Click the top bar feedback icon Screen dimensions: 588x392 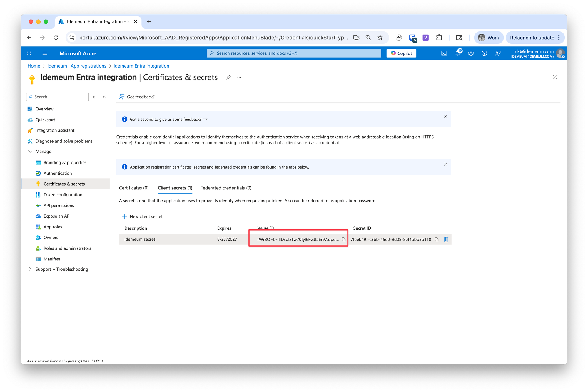coord(498,53)
